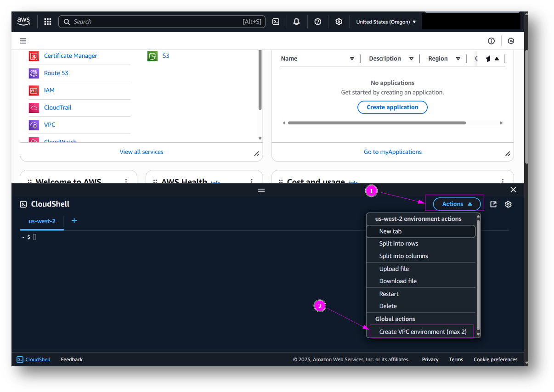554x392 pixels.
Task: Open the View all services link
Action: (x=141, y=152)
